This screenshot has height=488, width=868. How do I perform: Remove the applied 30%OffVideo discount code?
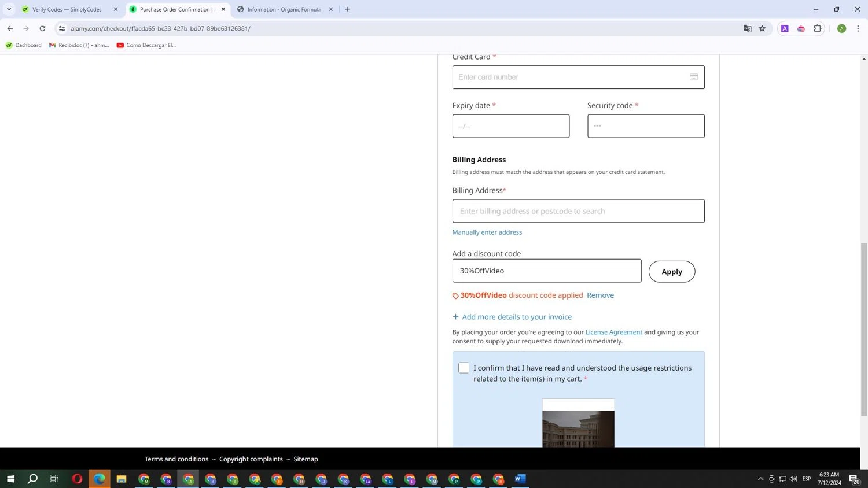[x=600, y=295]
